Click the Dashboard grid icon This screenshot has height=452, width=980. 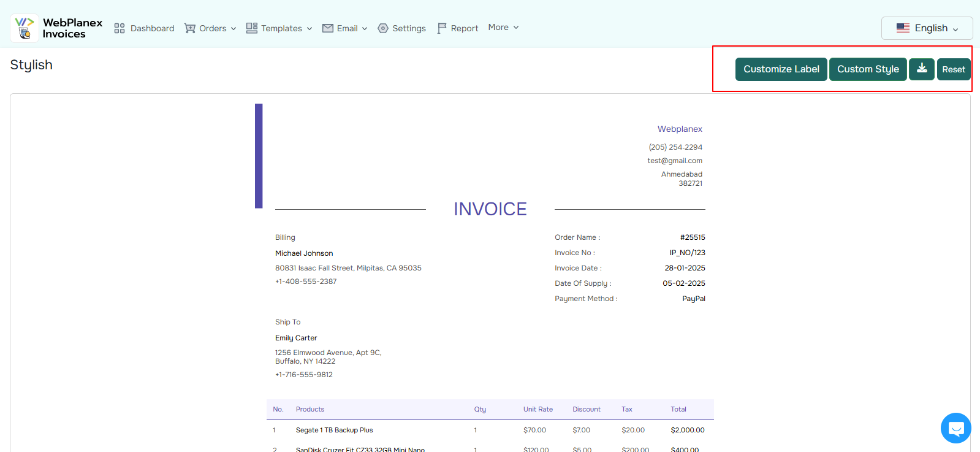[120, 28]
